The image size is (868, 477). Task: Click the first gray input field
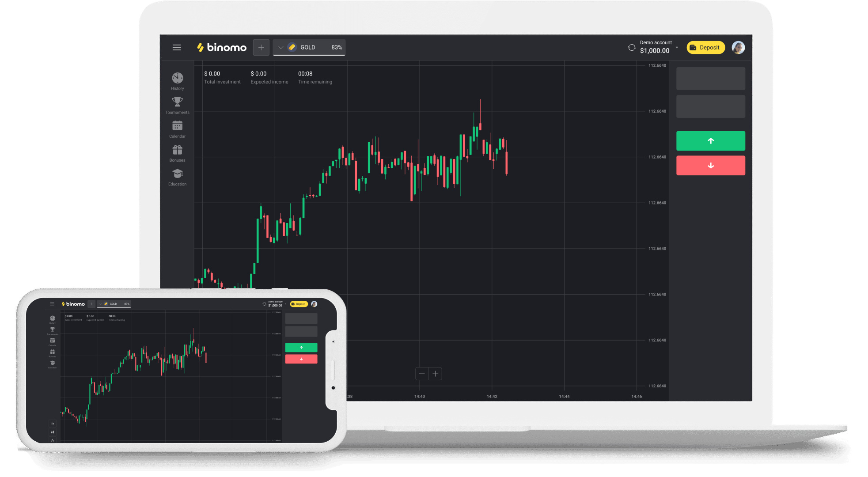pos(710,79)
